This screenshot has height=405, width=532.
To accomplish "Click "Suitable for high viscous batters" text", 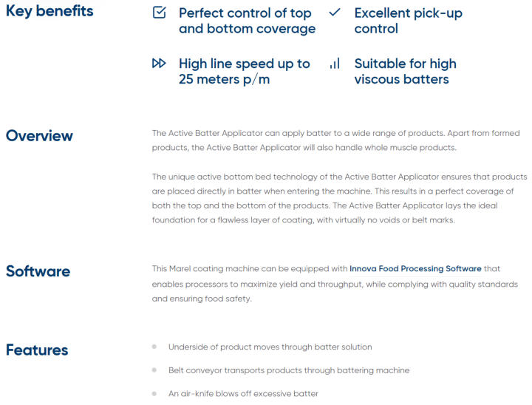I will (x=405, y=71).
